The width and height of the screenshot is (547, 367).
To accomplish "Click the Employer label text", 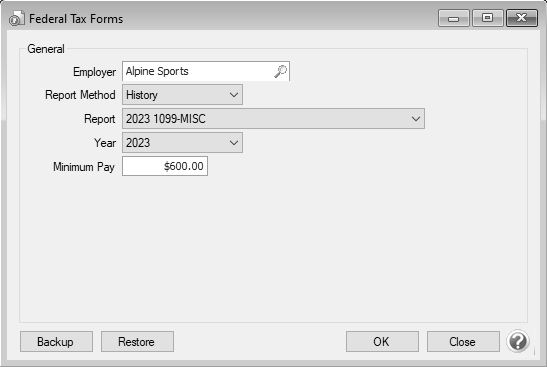I will click(94, 72).
